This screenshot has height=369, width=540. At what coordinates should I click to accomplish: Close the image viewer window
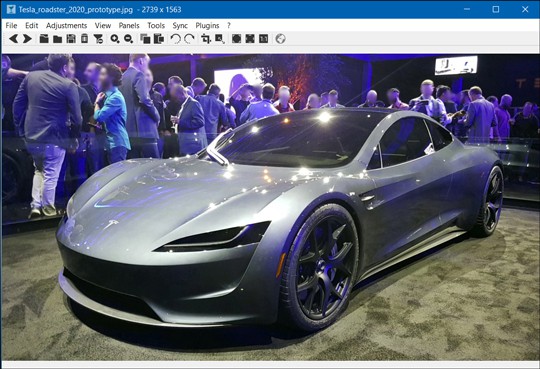(x=525, y=9)
